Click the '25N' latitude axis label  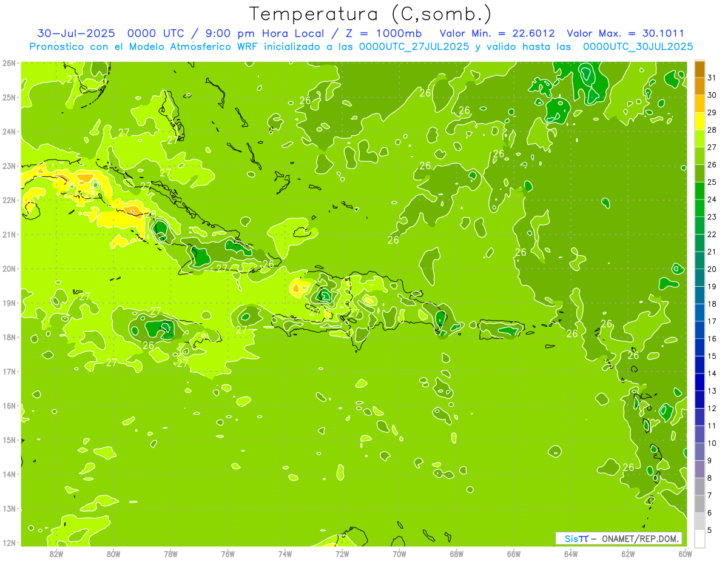pos(10,97)
